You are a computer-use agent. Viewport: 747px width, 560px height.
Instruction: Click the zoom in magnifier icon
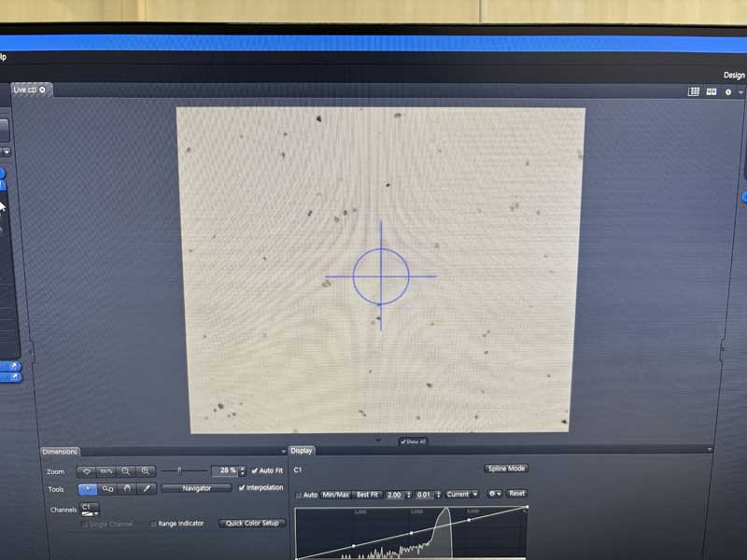pos(146,471)
